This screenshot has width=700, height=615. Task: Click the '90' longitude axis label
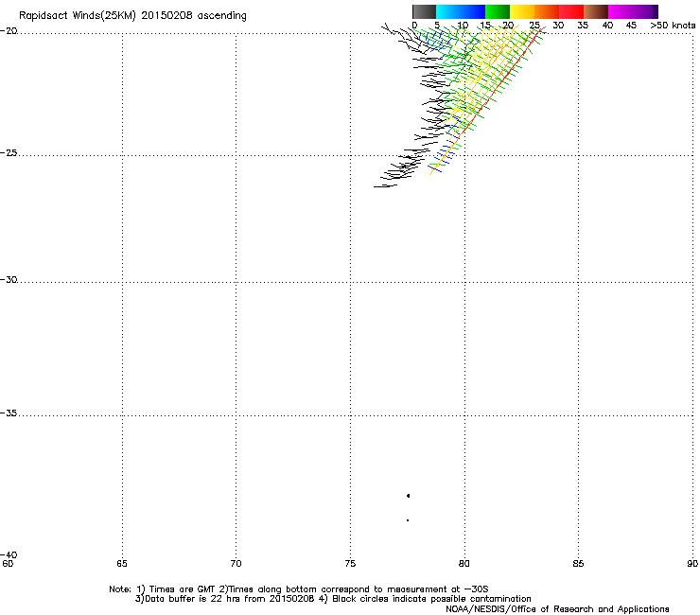coord(692,564)
